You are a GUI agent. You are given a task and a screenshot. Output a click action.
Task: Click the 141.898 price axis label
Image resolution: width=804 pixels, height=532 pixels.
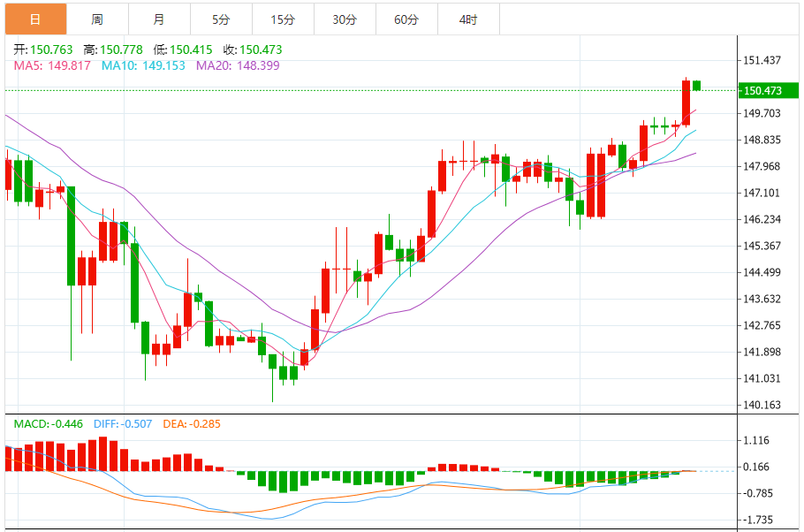coord(762,352)
